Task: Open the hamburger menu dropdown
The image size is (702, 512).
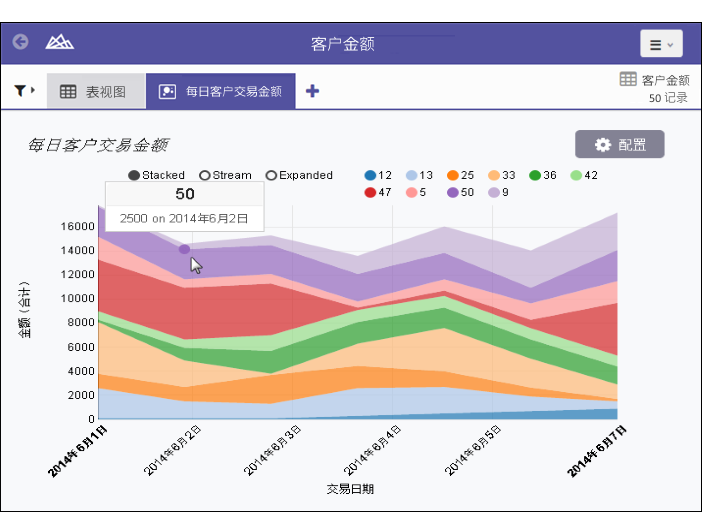Action: click(661, 44)
